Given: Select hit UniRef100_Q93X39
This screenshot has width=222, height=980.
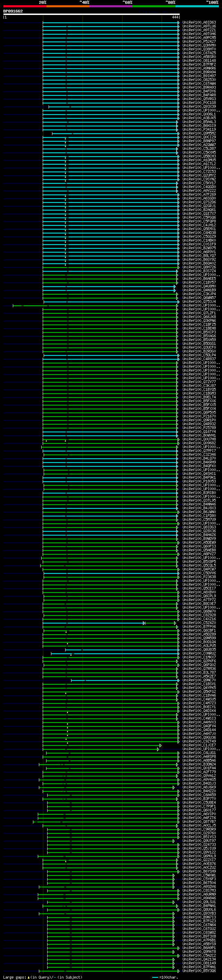Looking at the screenshot, I should pyautogui.click(x=199, y=106).
